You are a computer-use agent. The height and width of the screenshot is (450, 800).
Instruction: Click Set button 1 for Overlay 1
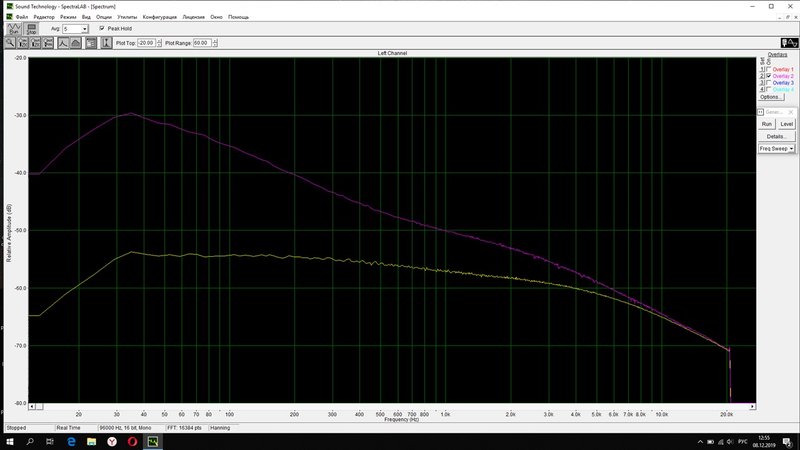click(x=762, y=69)
